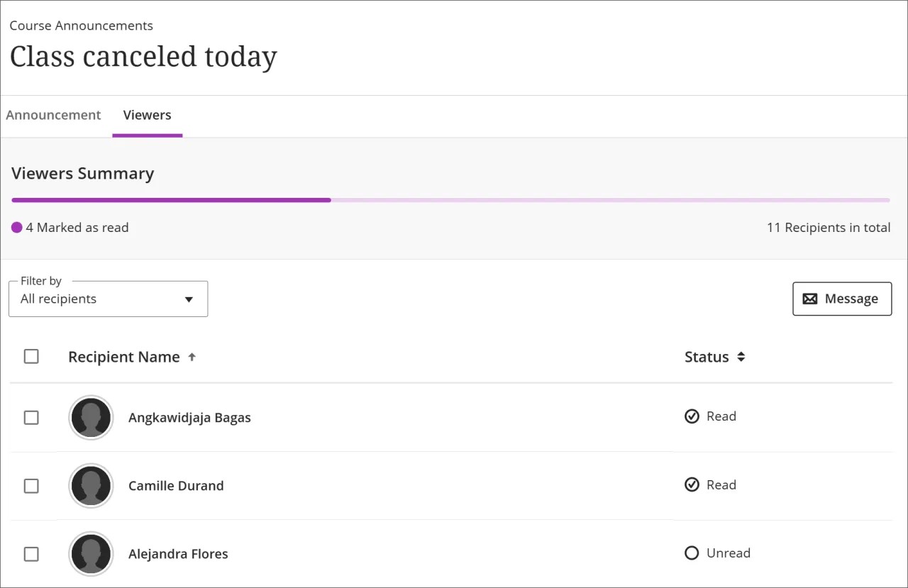
Task: Click the Filter by dropdown arrow
Action: point(188,299)
